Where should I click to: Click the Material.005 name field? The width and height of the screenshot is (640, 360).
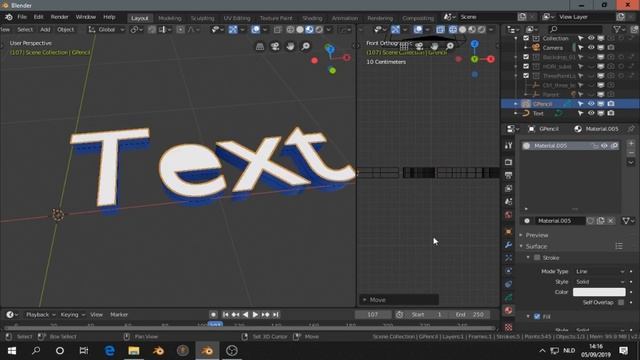click(x=559, y=221)
